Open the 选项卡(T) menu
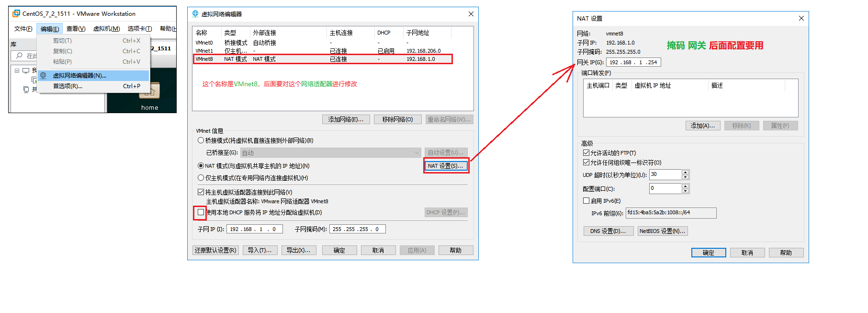The width and height of the screenshot is (868, 313). pos(139,29)
